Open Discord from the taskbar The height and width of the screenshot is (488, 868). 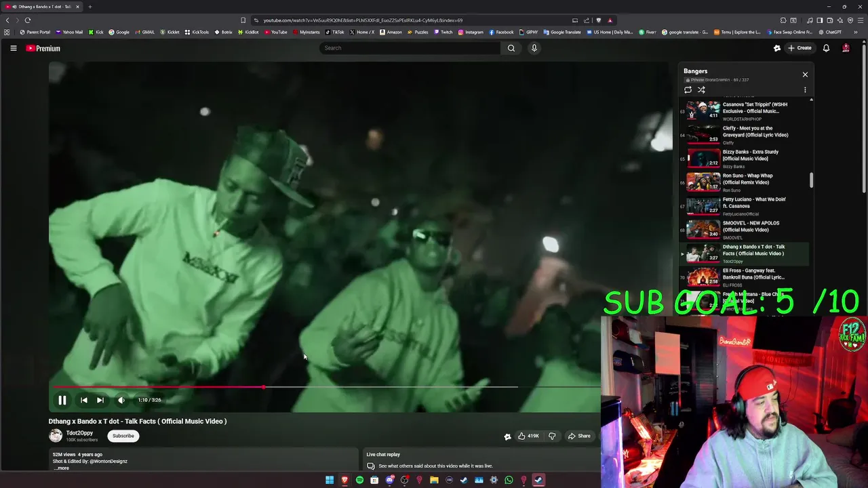coord(389,480)
